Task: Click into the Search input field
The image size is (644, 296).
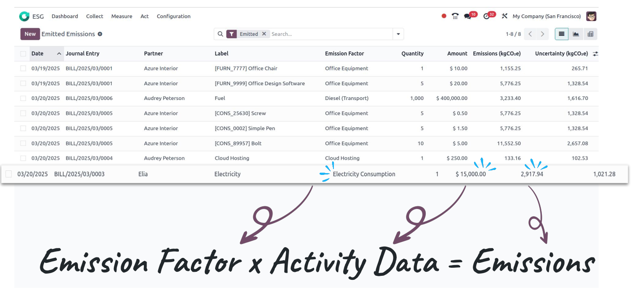Action: pyautogui.click(x=329, y=34)
